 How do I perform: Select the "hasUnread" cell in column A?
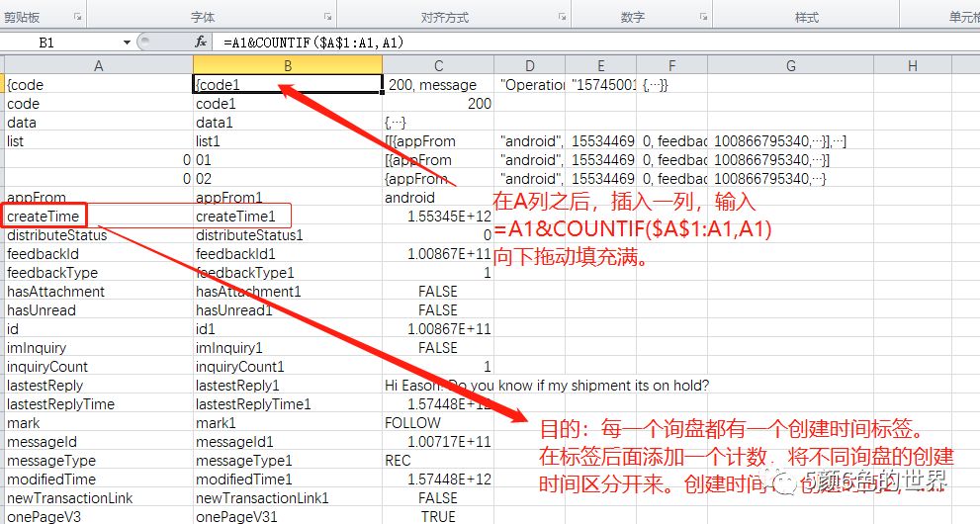[99, 309]
